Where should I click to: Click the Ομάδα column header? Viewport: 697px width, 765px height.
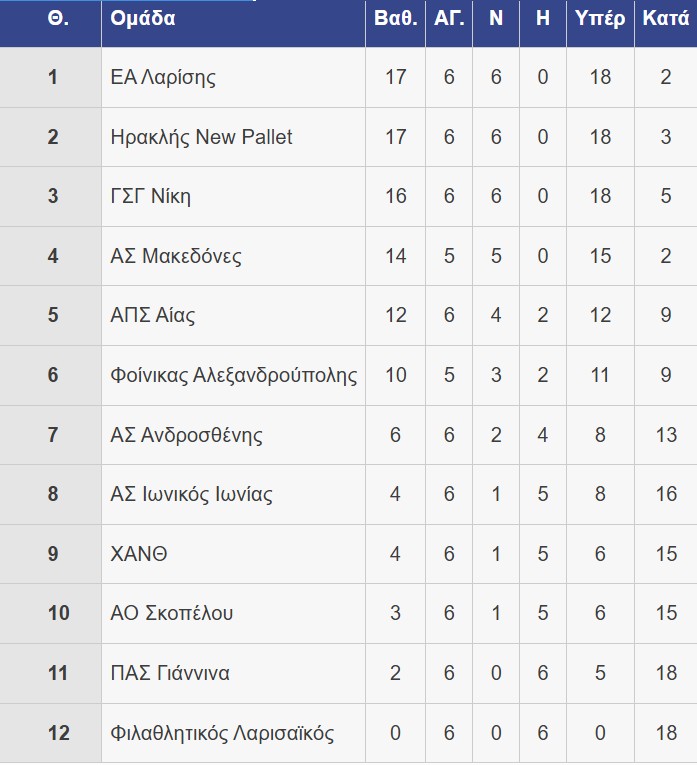click(x=143, y=19)
